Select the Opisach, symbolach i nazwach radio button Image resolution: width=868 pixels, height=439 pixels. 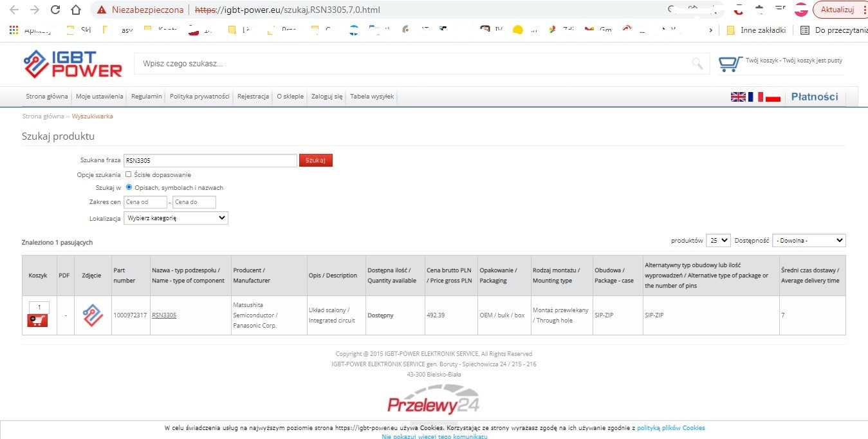pos(129,187)
